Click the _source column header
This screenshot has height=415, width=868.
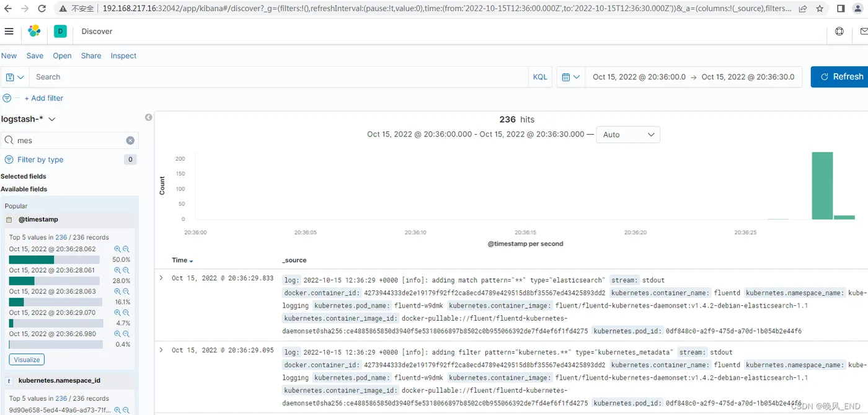pyautogui.click(x=294, y=261)
